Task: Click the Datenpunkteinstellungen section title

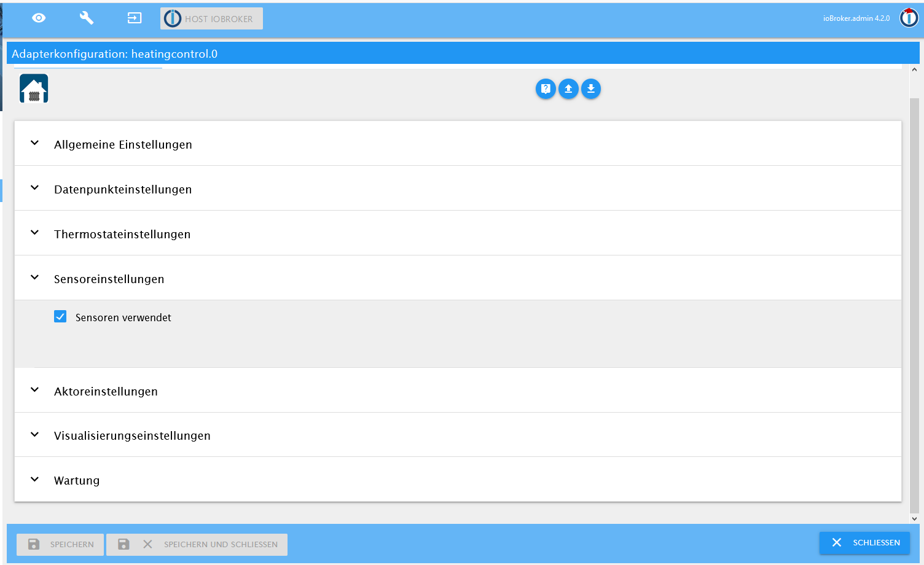Action: tap(123, 189)
